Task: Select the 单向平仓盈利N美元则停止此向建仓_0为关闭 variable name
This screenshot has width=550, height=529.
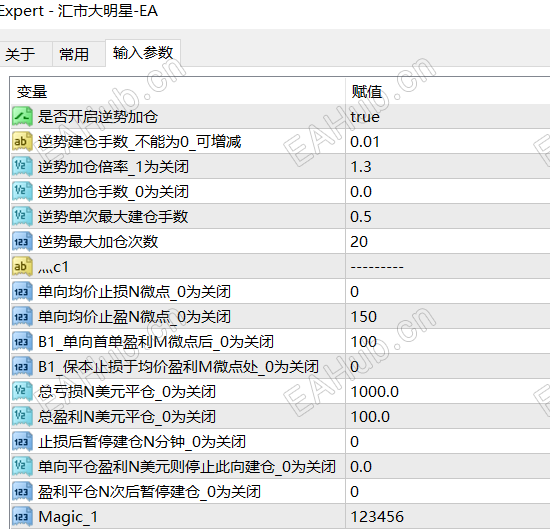Action: pyautogui.click(x=187, y=467)
